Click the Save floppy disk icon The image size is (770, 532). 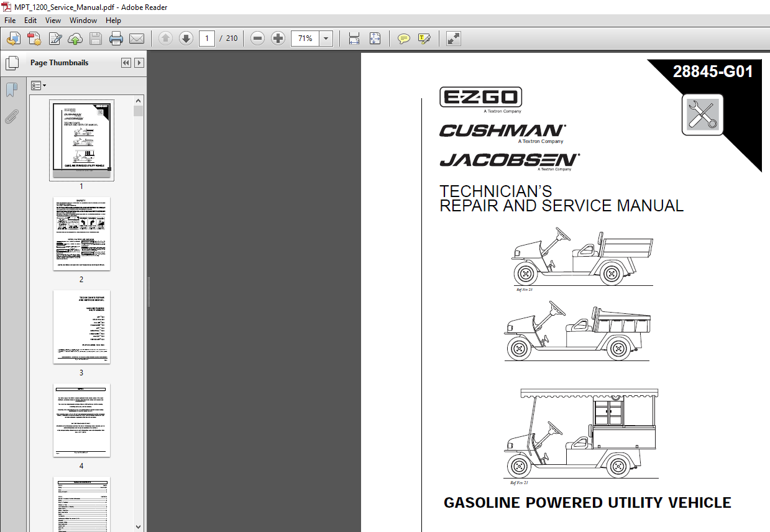click(x=95, y=39)
